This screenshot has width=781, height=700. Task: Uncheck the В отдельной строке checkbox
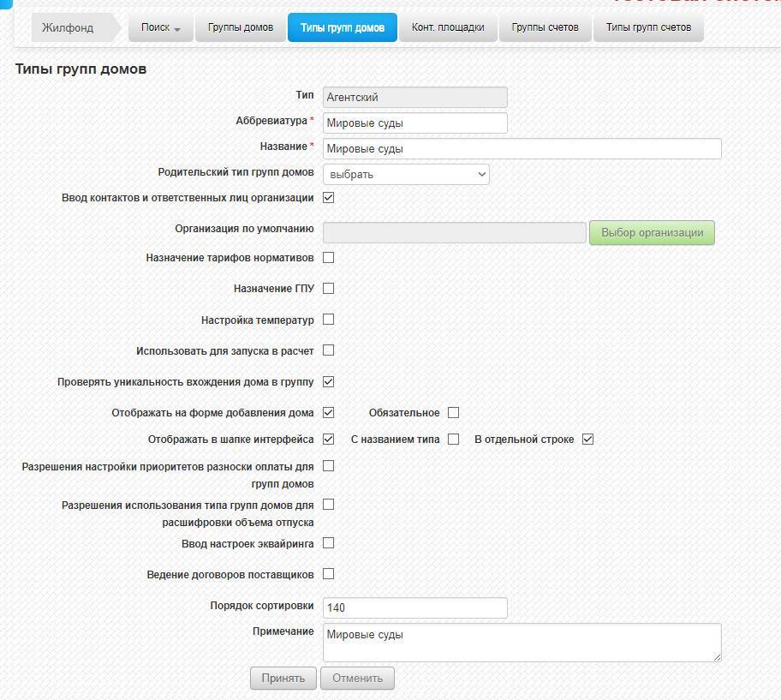click(x=587, y=440)
